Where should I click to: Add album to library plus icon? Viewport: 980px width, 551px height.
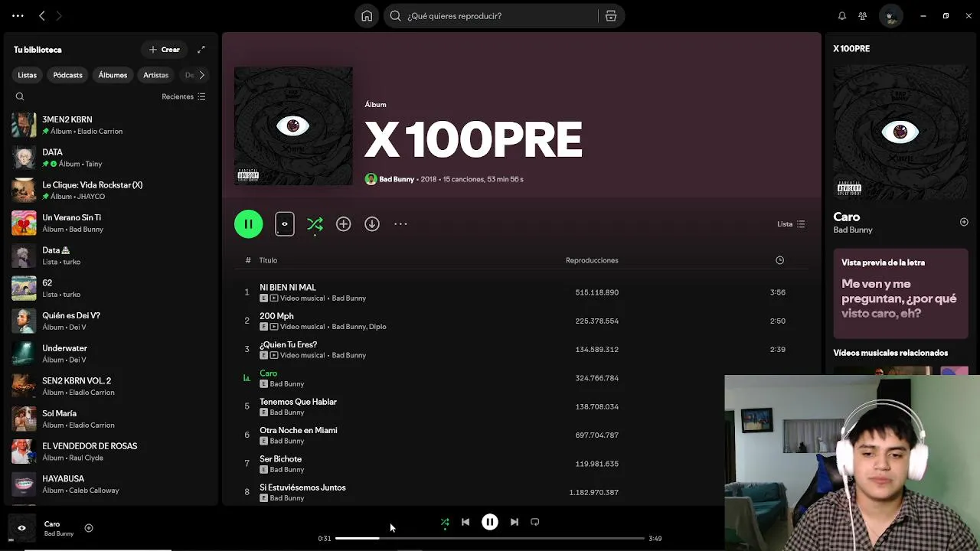(x=344, y=224)
